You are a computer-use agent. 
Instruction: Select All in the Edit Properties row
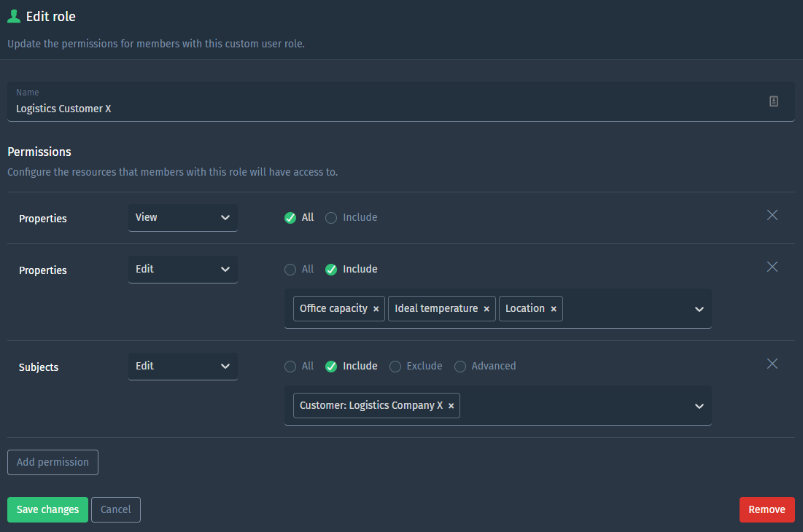[290, 269]
